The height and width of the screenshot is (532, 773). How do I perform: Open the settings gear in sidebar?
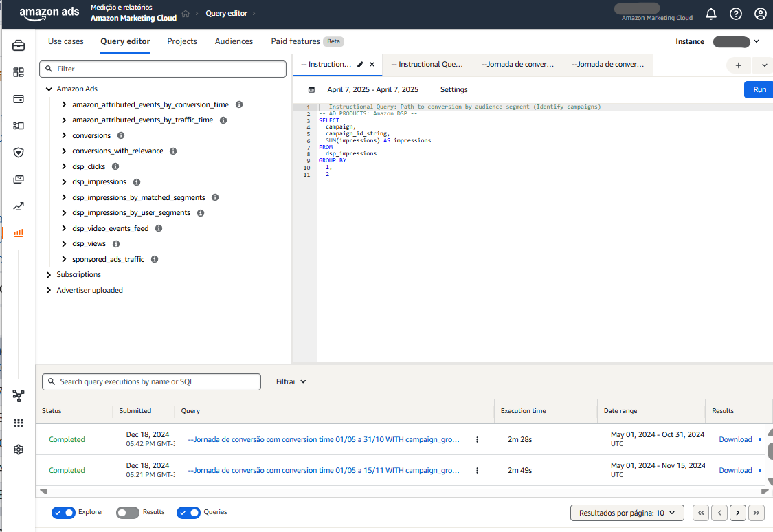(x=19, y=450)
